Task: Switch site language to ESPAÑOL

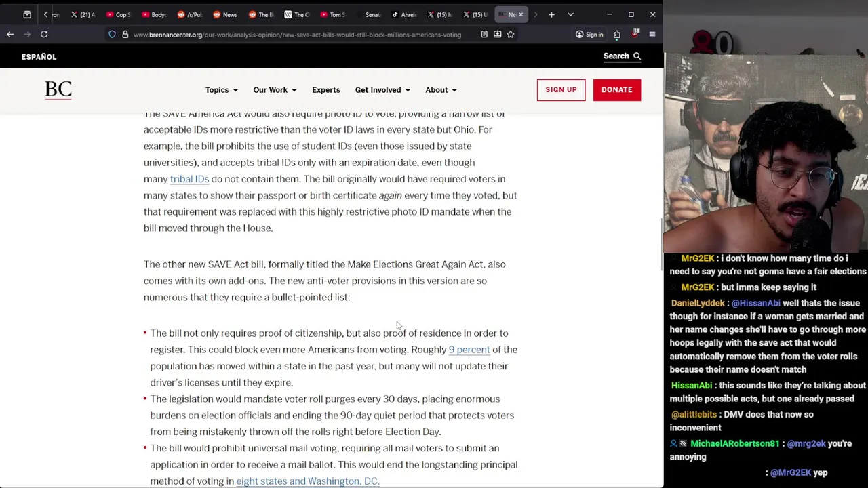Action: click(39, 57)
